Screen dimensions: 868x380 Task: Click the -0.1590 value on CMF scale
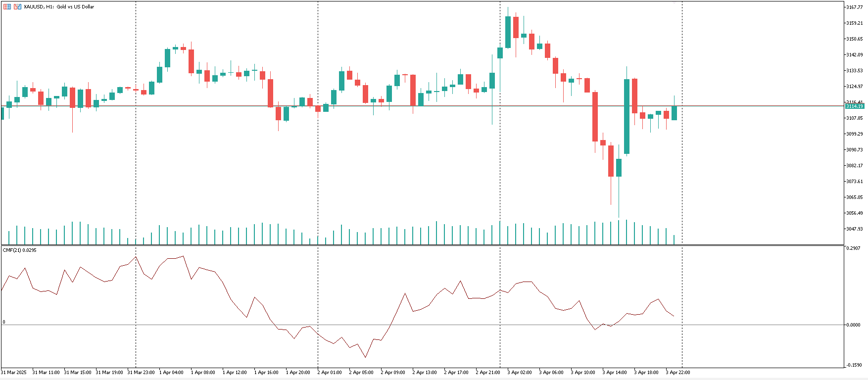[x=853, y=365]
